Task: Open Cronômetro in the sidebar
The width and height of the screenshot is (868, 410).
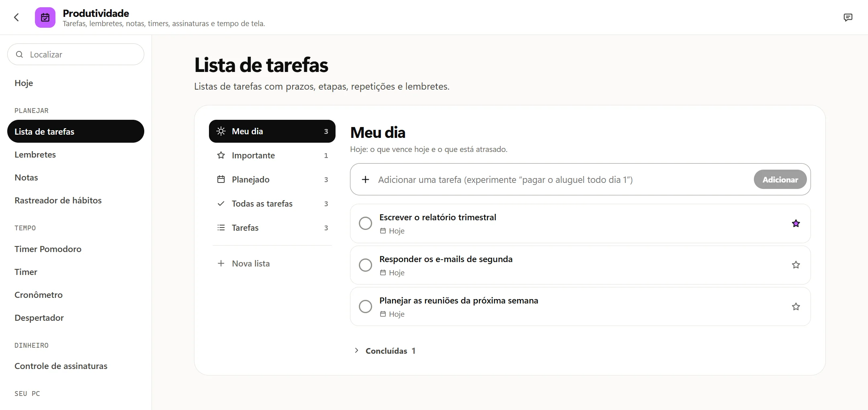Action: tap(76, 295)
